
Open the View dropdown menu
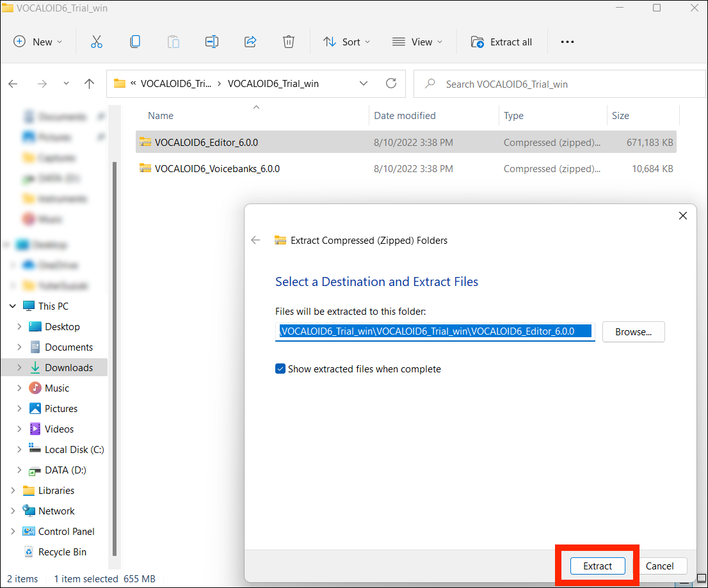pos(417,42)
